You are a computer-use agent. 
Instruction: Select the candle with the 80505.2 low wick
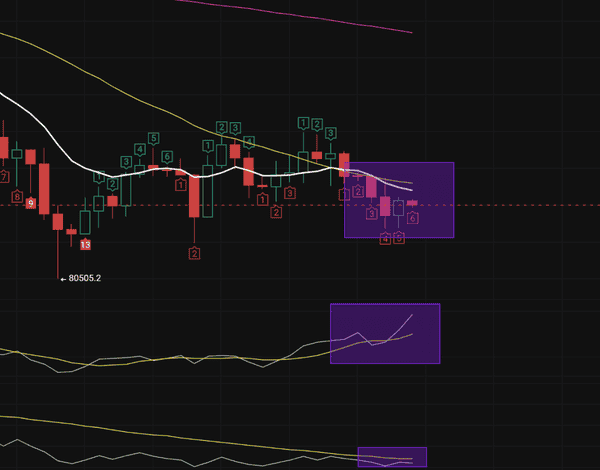[x=58, y=220]
